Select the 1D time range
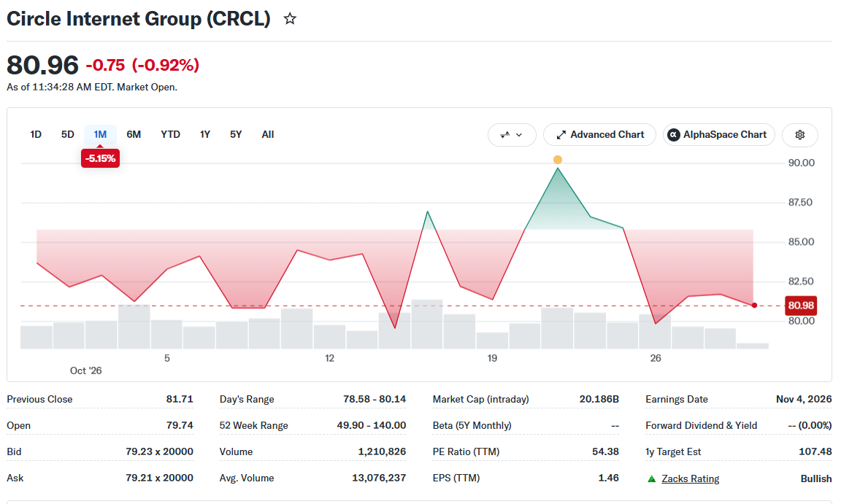Image resolution: width=841 pixels, height=504 pixels. (35, 134)
